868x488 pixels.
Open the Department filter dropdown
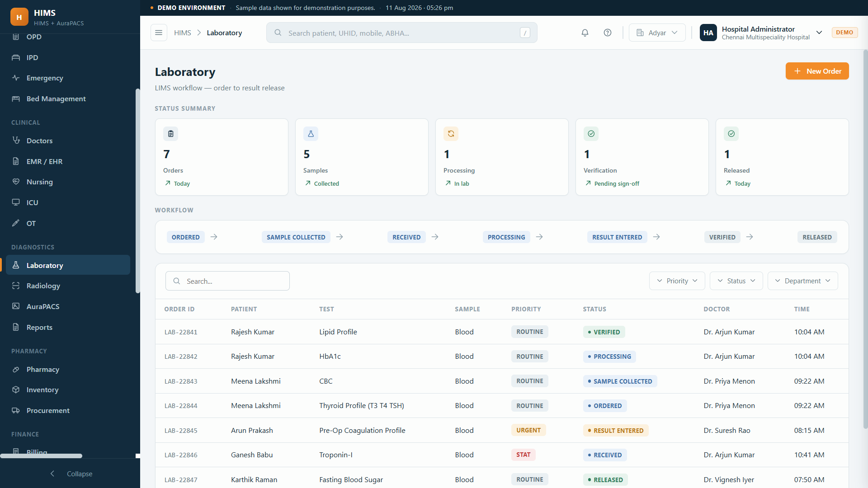click(802, 281)
